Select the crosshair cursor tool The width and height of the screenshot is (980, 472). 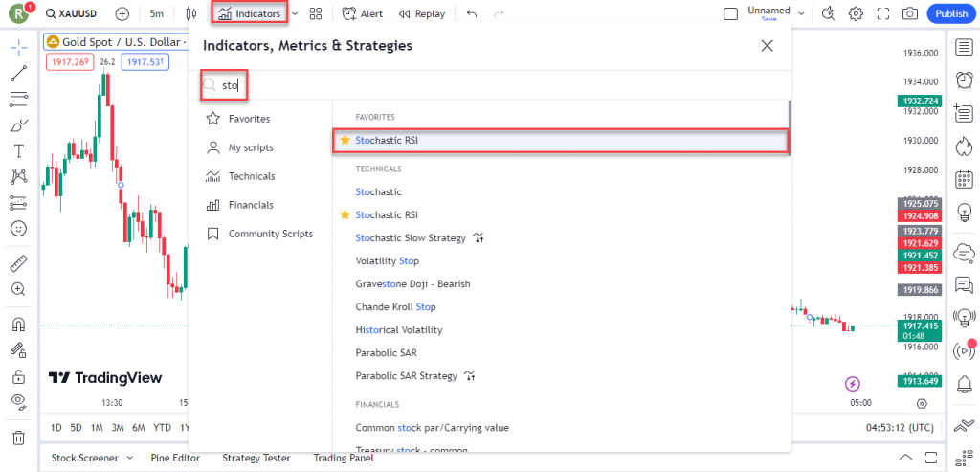[19, 47]
